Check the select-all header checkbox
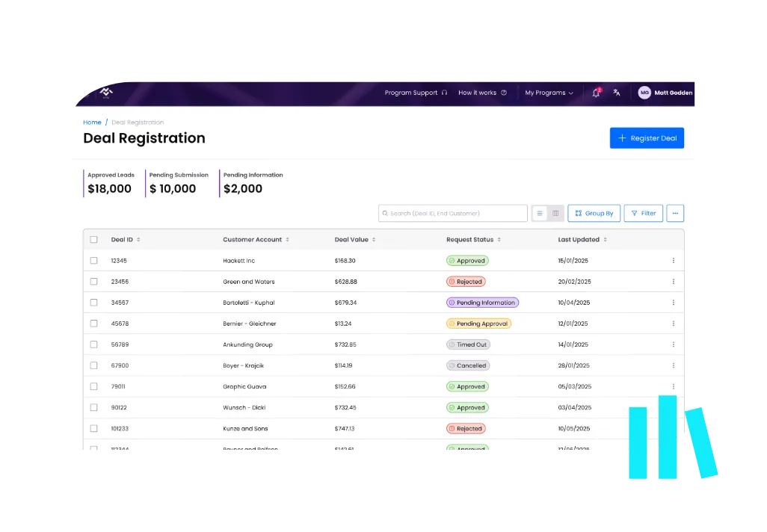767x532 pixels. tap(93, 239)
